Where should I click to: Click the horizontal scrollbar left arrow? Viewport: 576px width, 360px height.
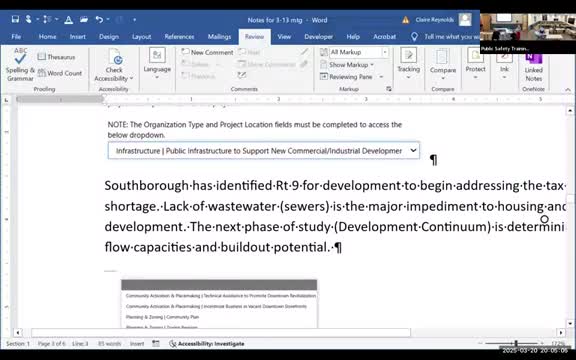coord(18,333)
